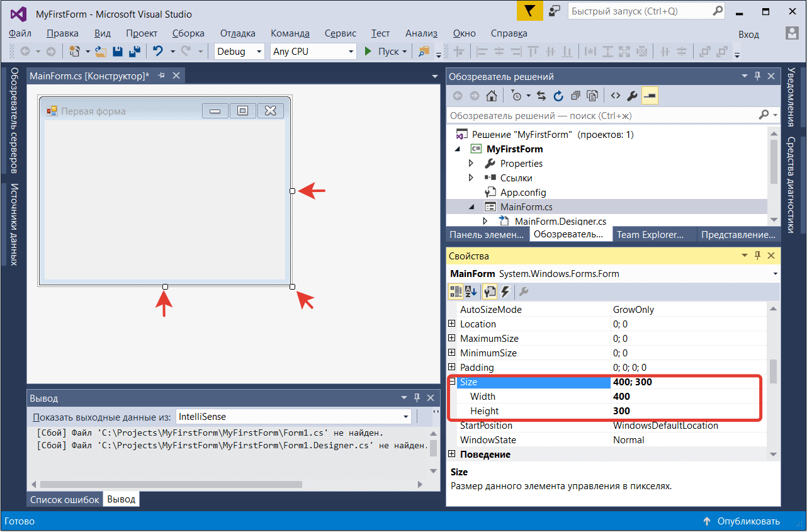Collapse All in Solution Explorer toolbar
This screenshot has width=807, height=532.
click(575, 96)
